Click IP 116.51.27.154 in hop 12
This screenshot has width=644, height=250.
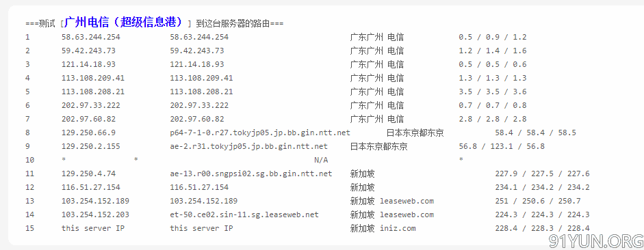pyautogui.click(x=91, y=187)
